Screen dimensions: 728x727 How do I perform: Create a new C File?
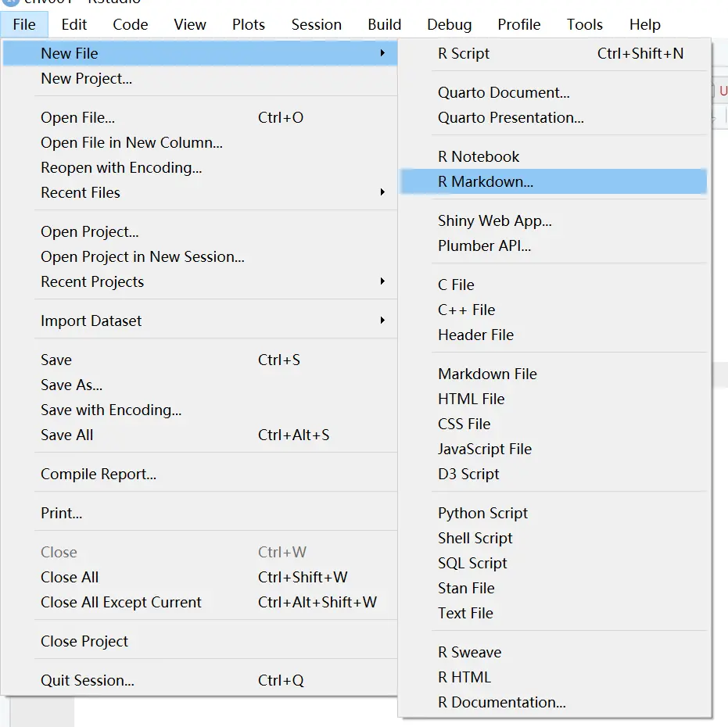click(x=554, y=285)
